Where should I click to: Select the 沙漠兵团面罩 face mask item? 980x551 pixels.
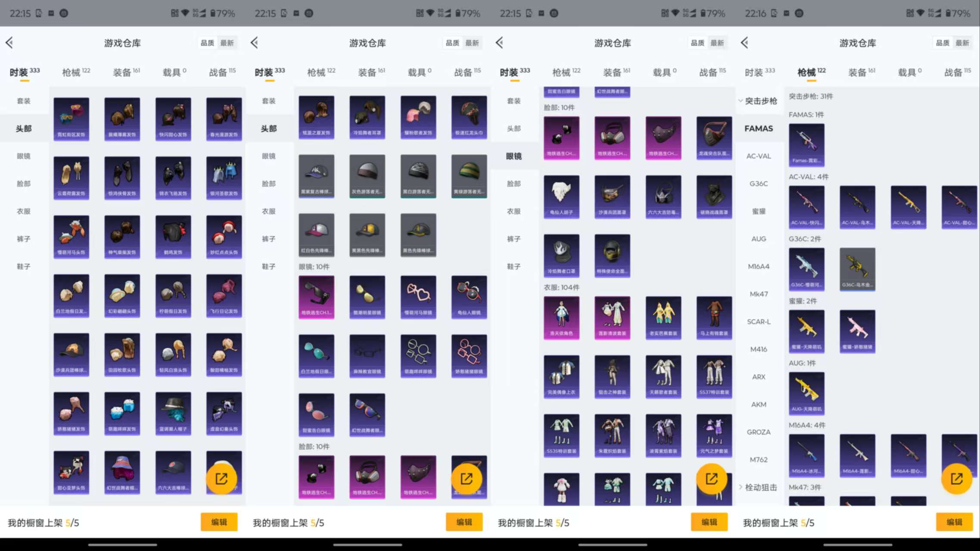coord(612,196)
